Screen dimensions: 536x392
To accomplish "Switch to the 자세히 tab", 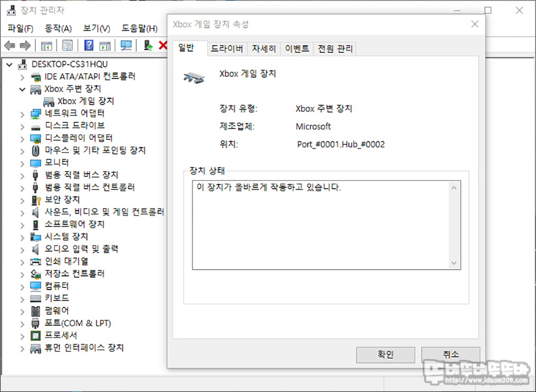I will coord(264,49).
